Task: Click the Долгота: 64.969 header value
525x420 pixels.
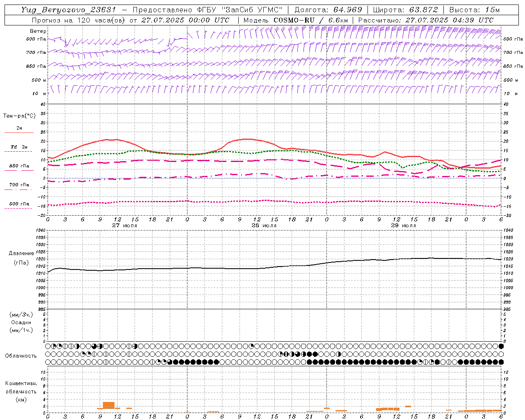Action: pyautogui.click(x=328, y=10)
